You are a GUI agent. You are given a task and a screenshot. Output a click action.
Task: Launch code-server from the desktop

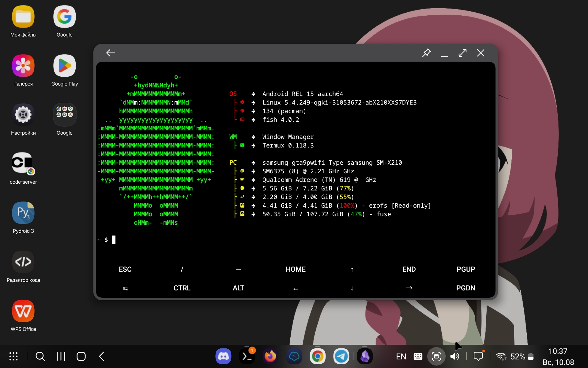[23, 163]
